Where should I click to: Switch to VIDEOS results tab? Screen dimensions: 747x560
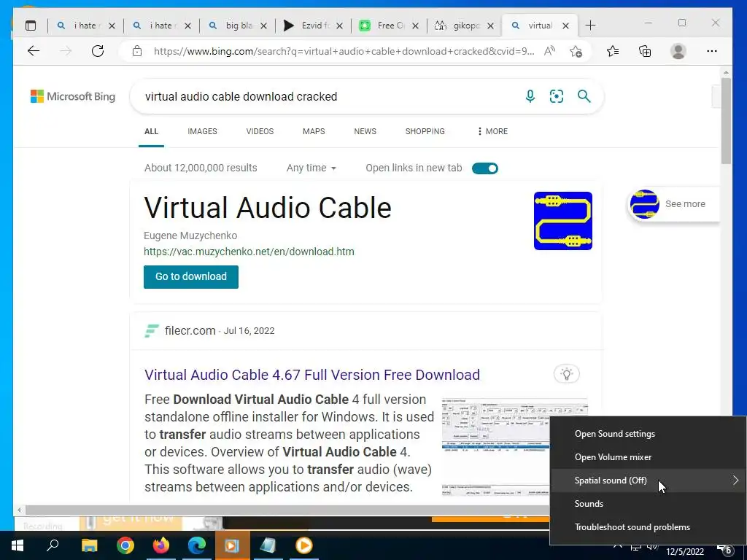click(x=260, y=131)
